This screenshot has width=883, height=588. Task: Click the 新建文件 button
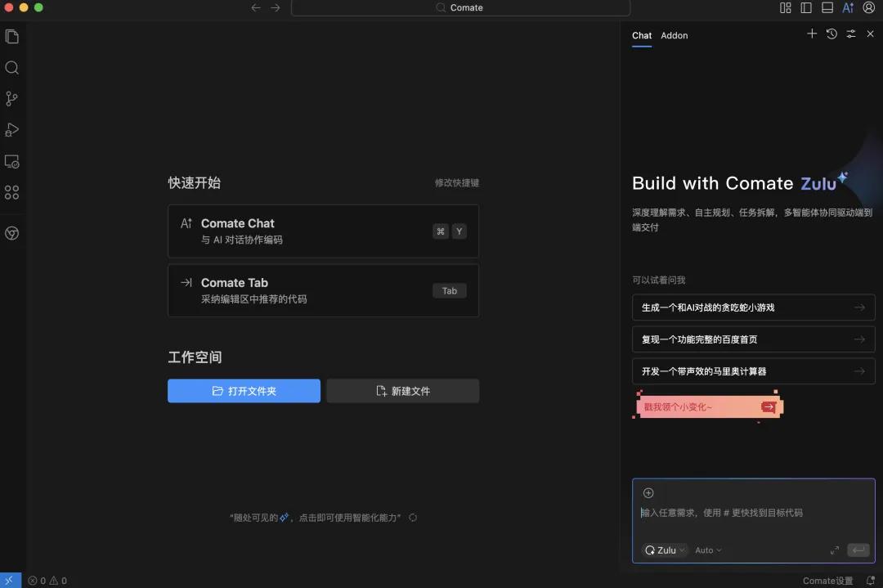(402, 391)
